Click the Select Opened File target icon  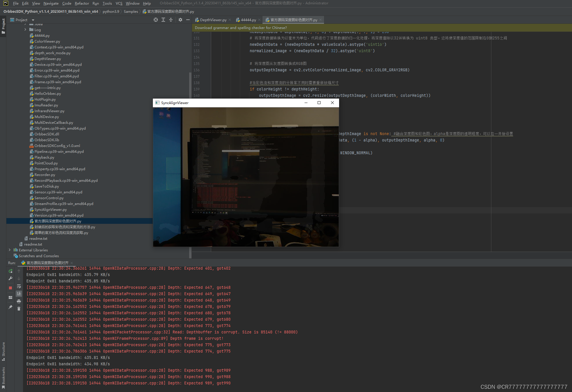(x=156, y=20)
